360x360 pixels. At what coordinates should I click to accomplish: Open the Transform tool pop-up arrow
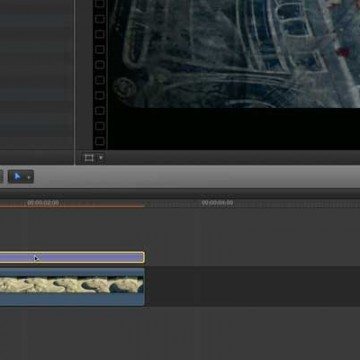(101, 158)
